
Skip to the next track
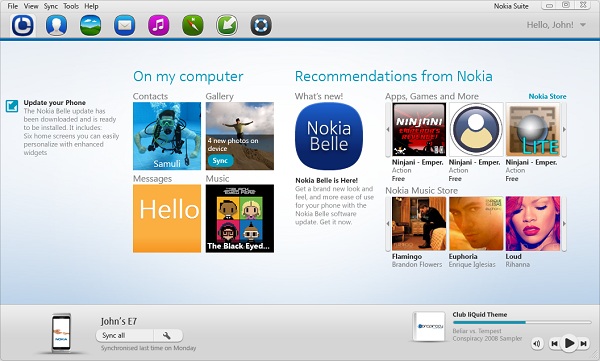584,343
